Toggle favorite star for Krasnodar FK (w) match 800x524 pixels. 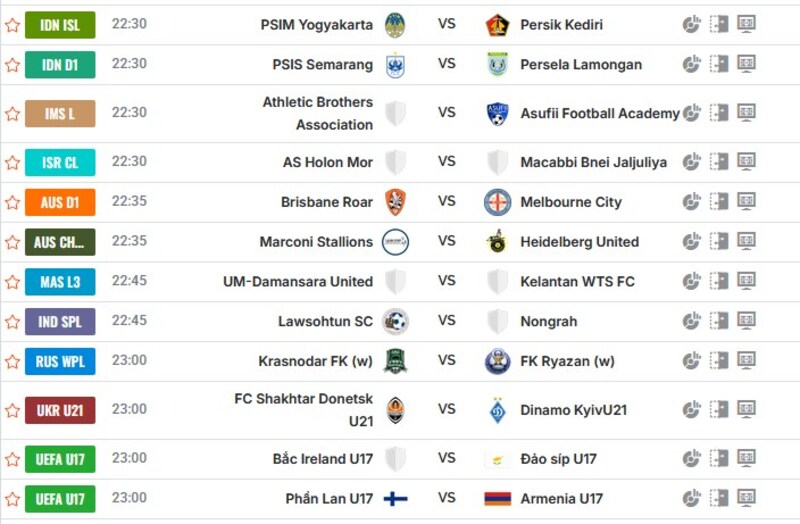12,361
